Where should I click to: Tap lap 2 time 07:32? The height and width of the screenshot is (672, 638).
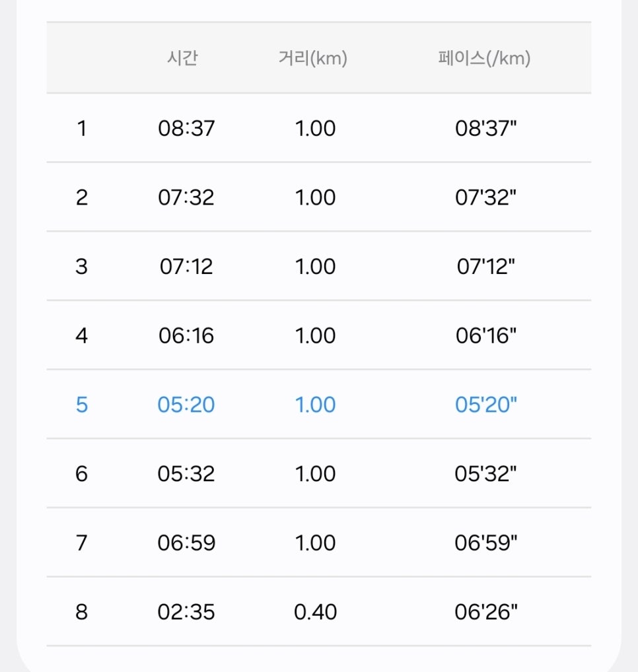186,197
